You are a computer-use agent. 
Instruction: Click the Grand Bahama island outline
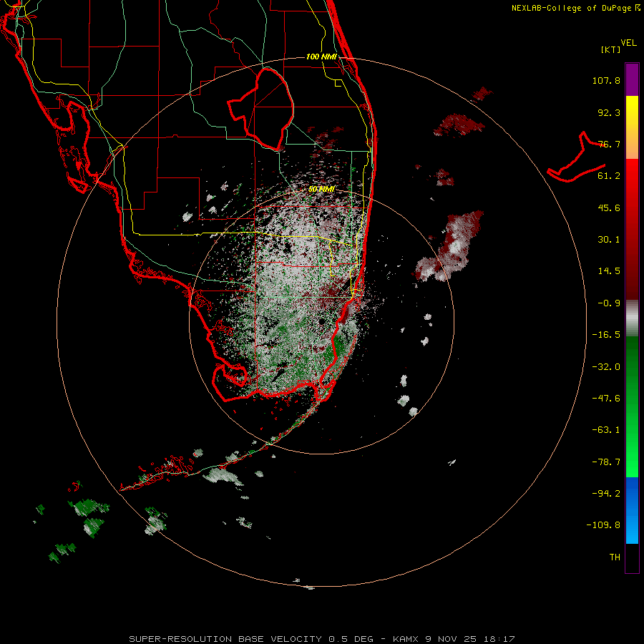(577, 157)
